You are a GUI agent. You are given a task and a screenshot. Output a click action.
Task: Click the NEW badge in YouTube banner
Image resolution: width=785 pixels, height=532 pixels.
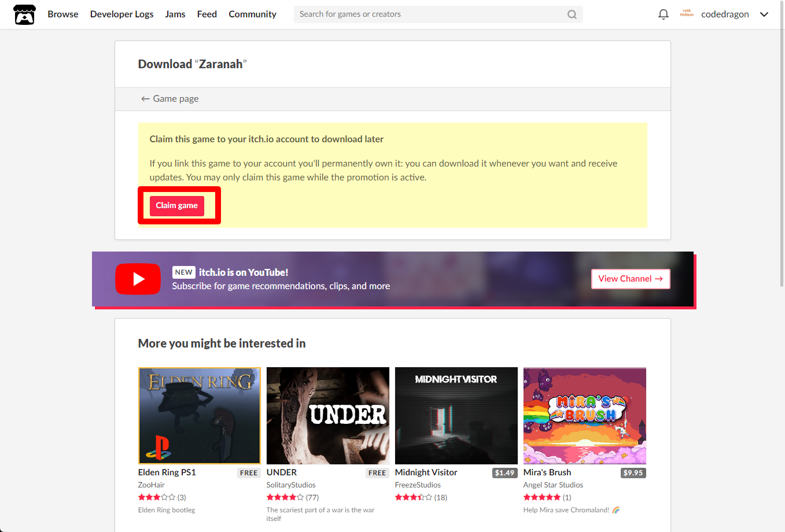click(183, 272)
